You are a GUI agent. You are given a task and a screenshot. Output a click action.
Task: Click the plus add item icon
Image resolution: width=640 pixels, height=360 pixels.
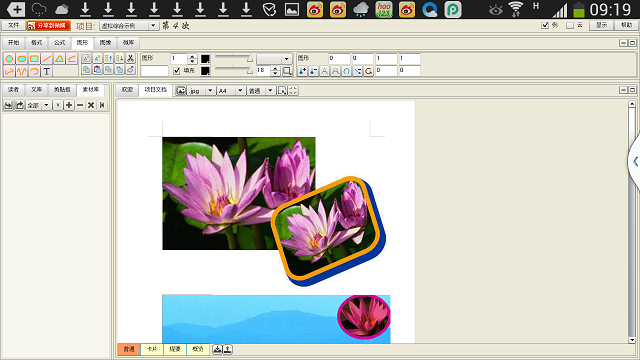(69, 105)
